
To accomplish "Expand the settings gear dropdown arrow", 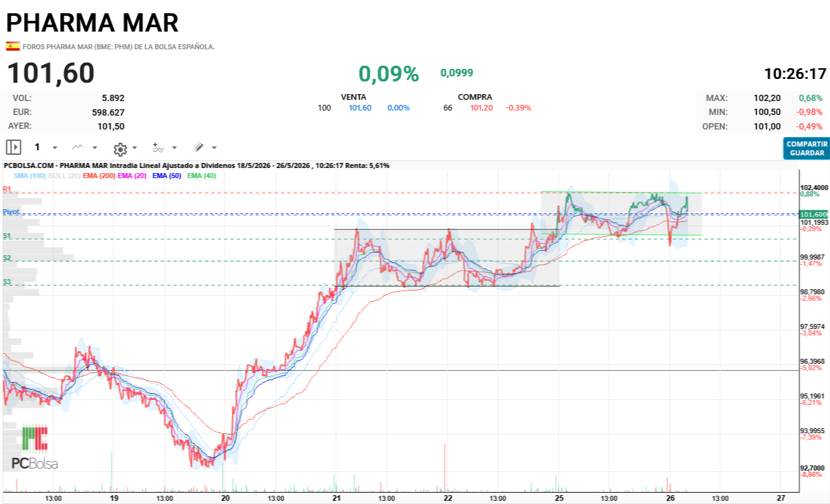I will point(135,148).
